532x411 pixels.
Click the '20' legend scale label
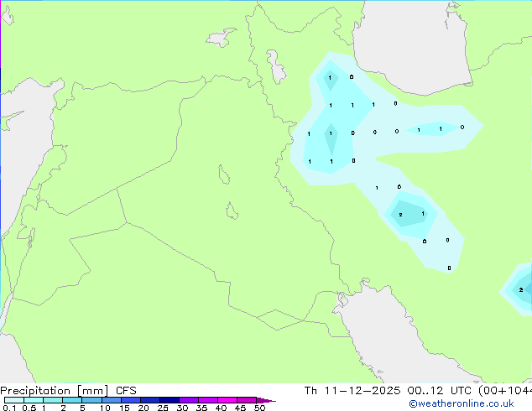click(x=143, y=408)
